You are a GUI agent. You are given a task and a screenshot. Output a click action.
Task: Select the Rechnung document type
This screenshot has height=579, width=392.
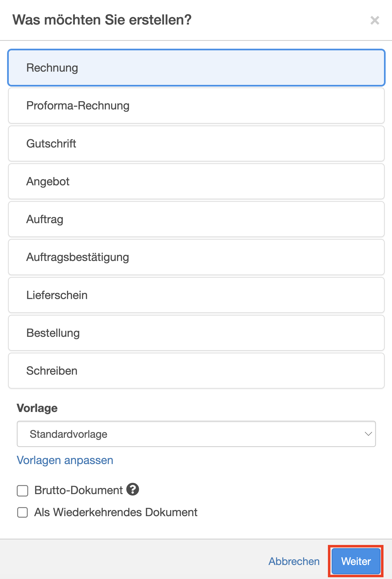(x=196, y=68)
